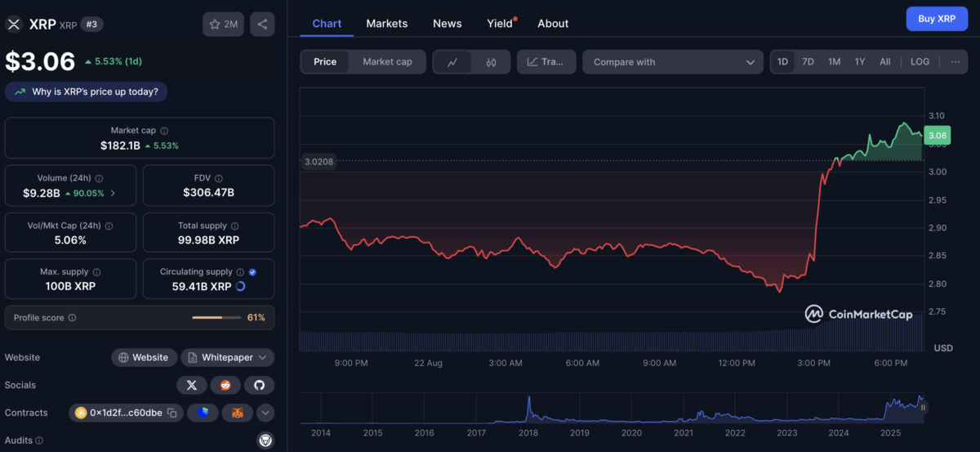Add contract to MetaMask fox icon
Viewport: 980px width, 452px height.
pyautogui.click(x=238, y=414)
